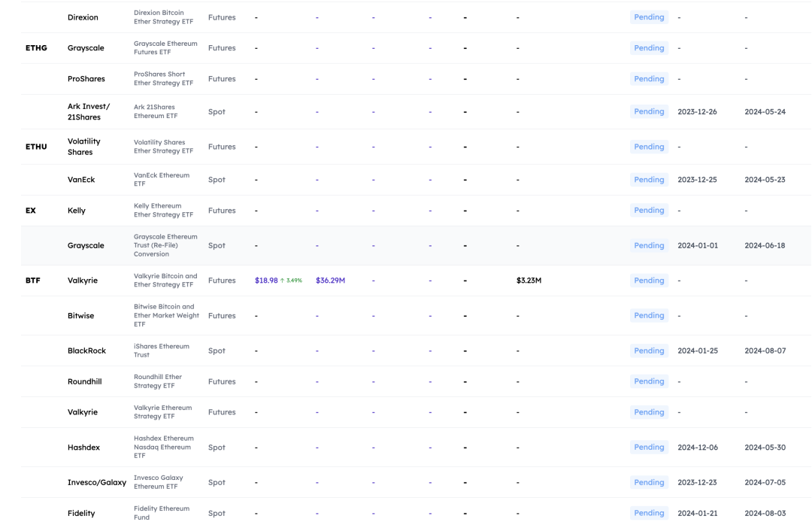
Task: Open the Invesco Galaxy Ethereum ETF name
Action: point(159,482)
